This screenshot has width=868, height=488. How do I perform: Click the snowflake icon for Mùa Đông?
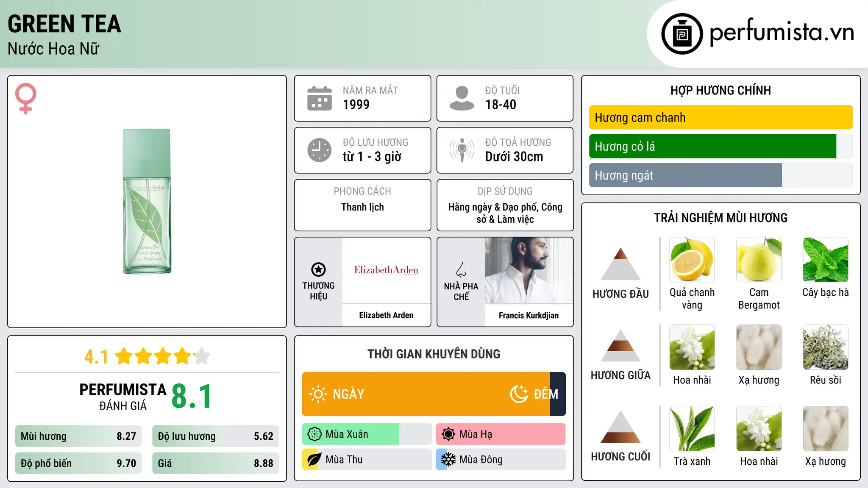[448, 460]
